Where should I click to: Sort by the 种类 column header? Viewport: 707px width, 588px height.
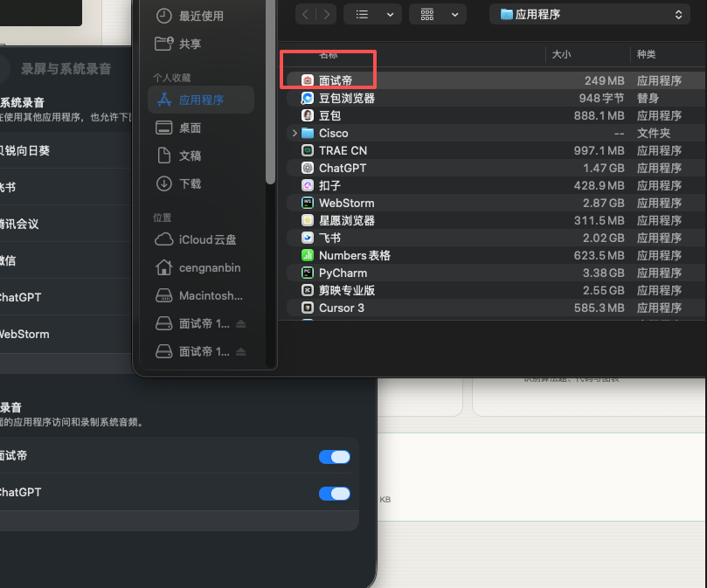click(x=646, y=54)
